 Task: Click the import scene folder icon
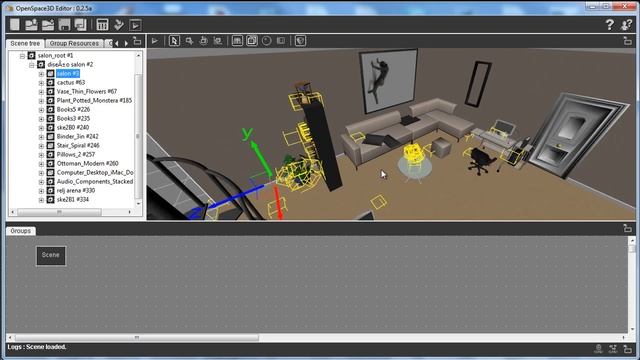click(x=48, y=25)
